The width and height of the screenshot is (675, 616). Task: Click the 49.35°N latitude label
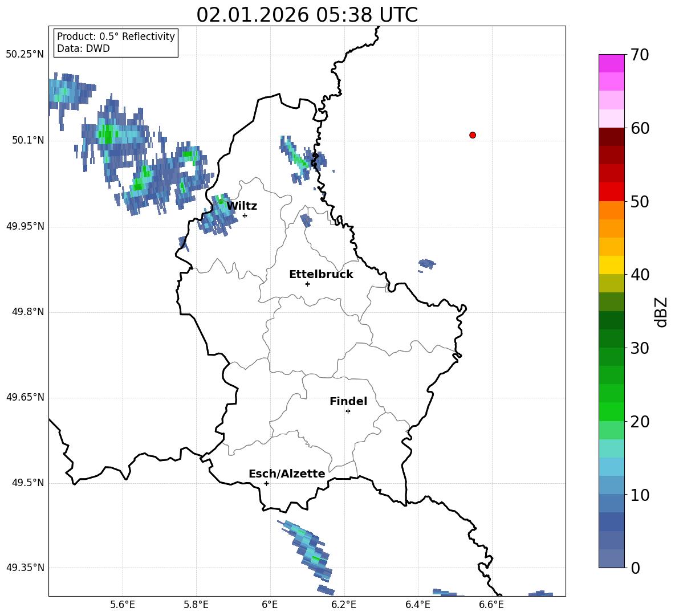click(x=25, y=568)
